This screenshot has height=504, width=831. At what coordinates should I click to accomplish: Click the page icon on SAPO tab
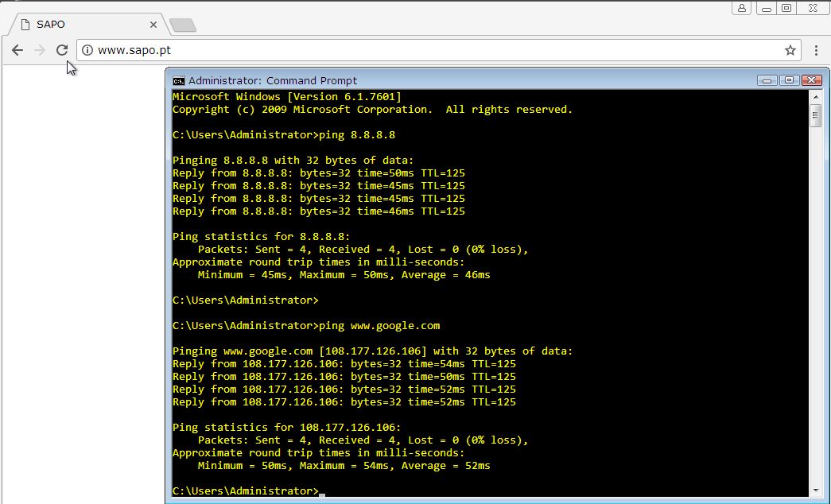tap(25, 25)
